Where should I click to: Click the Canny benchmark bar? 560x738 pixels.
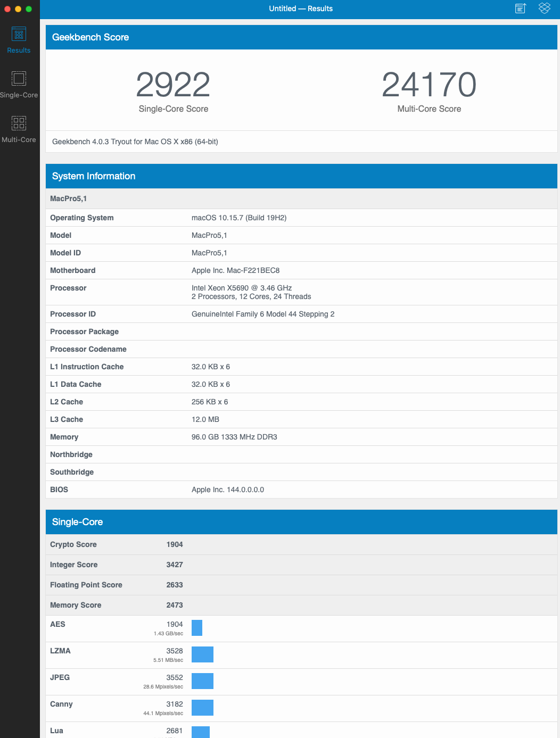pos(202,708)
